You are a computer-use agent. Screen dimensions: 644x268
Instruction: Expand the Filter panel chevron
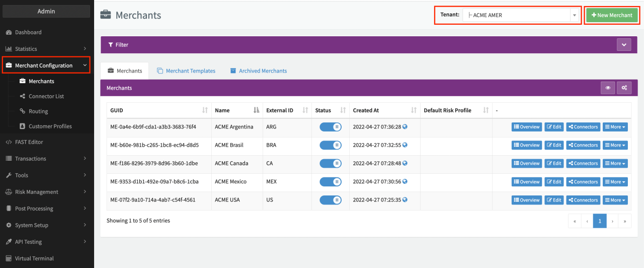point(624,45)
